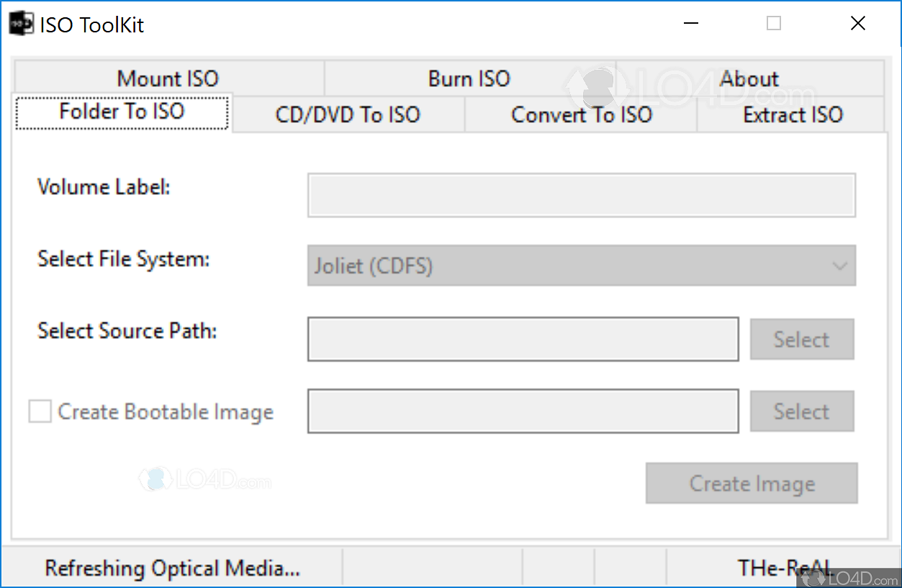
Task: Open the Burn ISO tab
Action: click(469, 78)
